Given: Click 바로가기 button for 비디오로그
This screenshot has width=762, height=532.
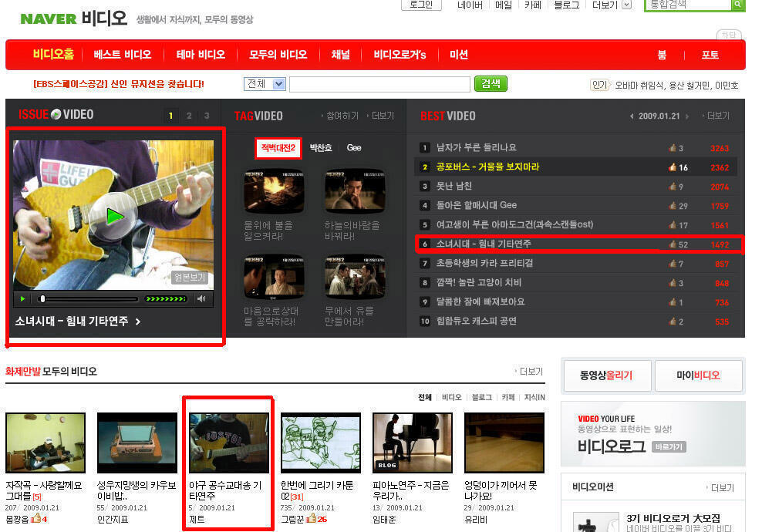Looking at the screenshot, I should [669, 446].
